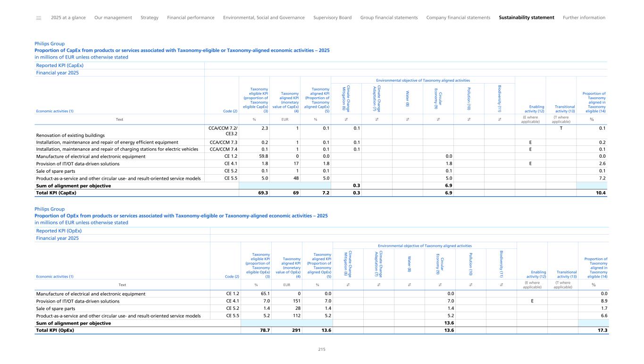Viewport: 644px width, 364px height.
Task: Go to 2025 at a glance section
Action: point(68,18)
